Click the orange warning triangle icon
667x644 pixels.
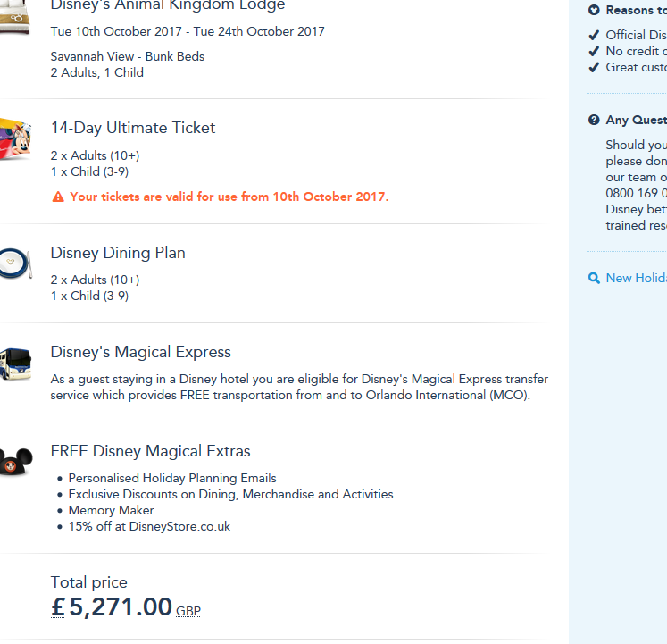pyautogui.click(x=58, y=197)
